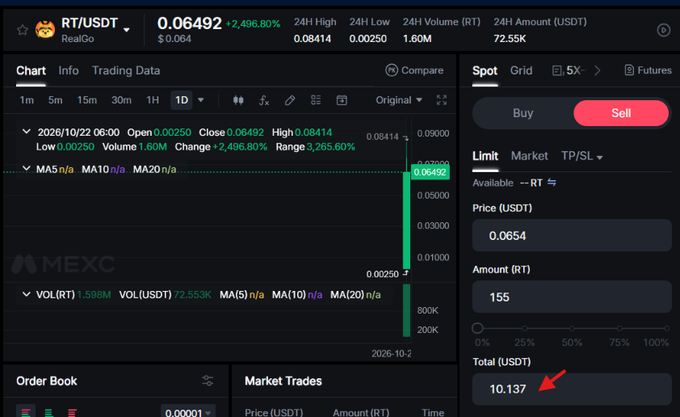
Task: Open the Futures link
Action: click(x=648, y=70)
